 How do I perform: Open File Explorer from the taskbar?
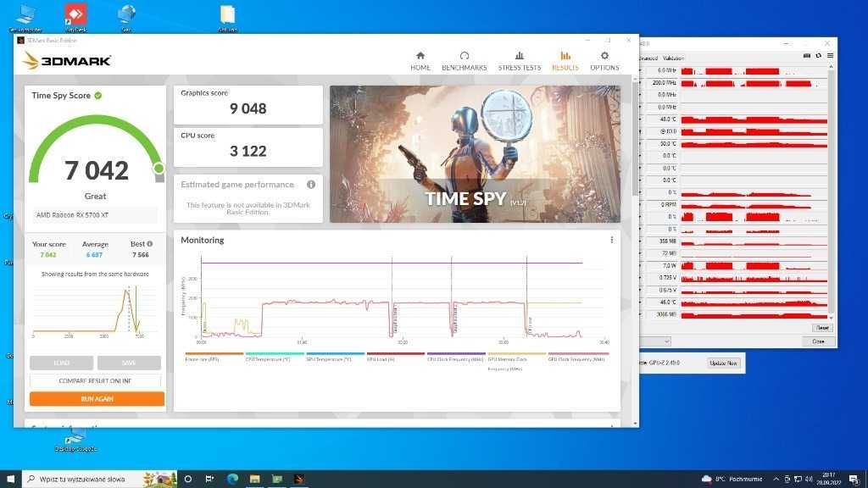click(254, 479)
